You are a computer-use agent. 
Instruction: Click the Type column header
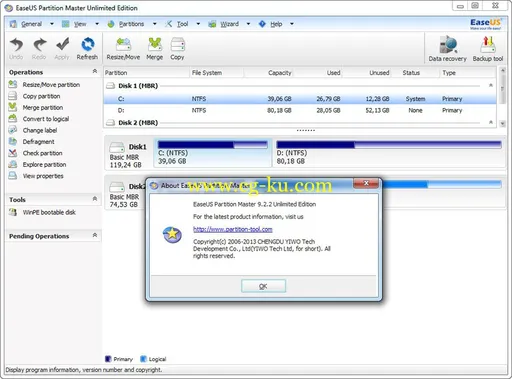468,73
